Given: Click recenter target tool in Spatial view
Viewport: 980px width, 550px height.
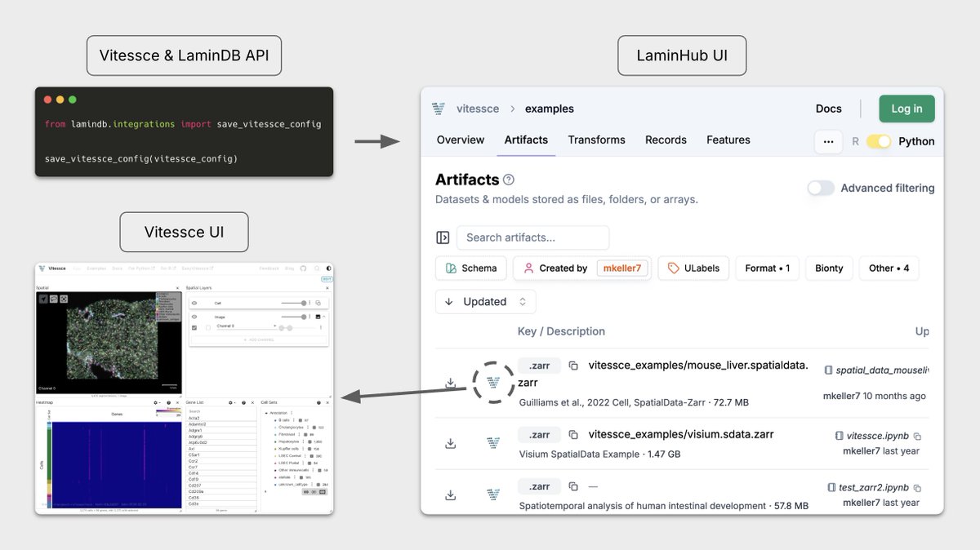Looking at the screenshot, I should click(x=64, y=299).
